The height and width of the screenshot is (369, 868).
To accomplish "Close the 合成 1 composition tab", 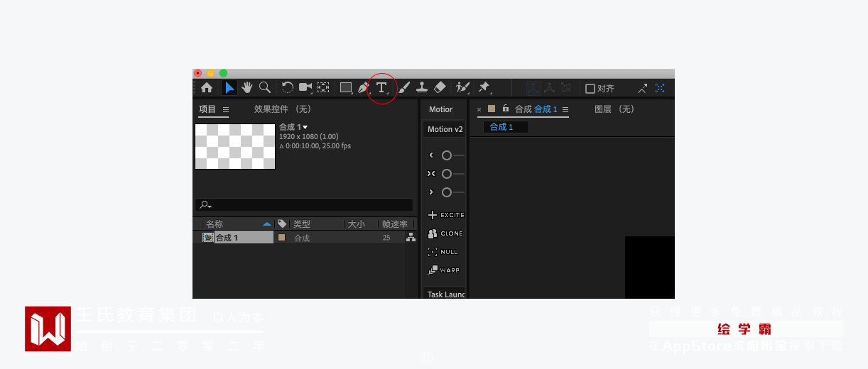I will (x=479, y=109).
